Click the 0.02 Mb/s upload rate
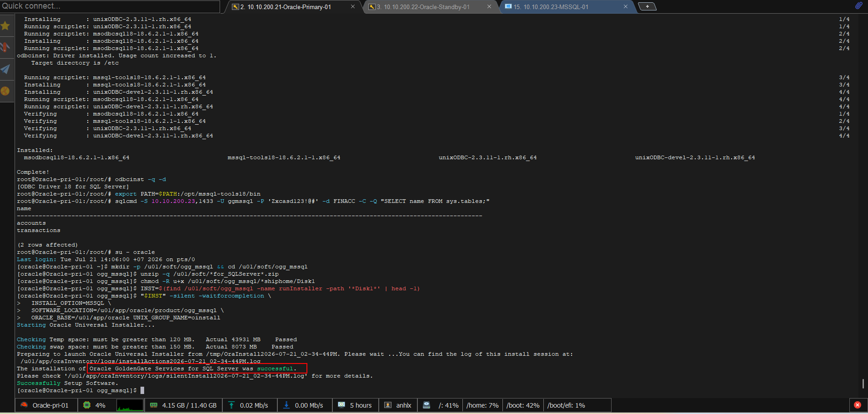The width and height of the screenshot is (868, 414). (254, 405)
